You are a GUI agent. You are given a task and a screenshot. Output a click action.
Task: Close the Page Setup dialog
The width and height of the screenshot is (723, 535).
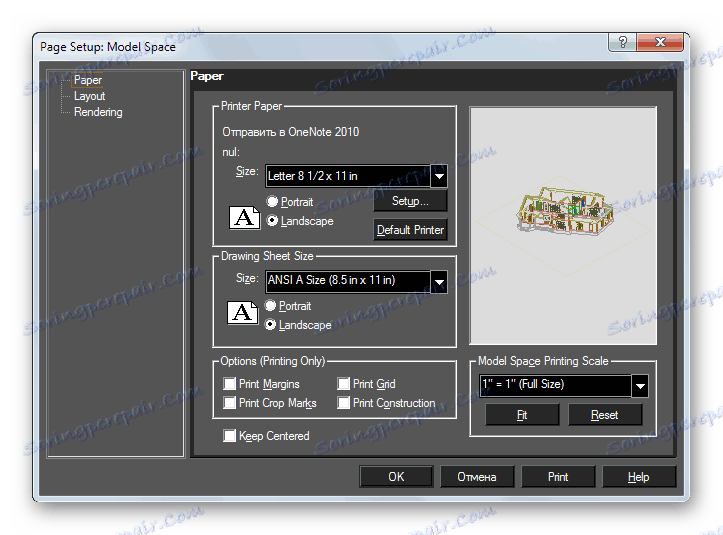tap(660, 42)
